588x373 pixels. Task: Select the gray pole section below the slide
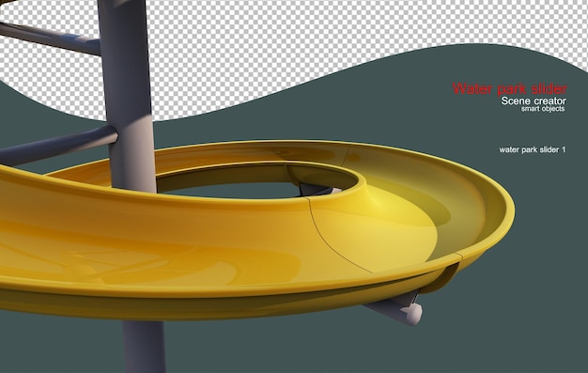[144, 346]
